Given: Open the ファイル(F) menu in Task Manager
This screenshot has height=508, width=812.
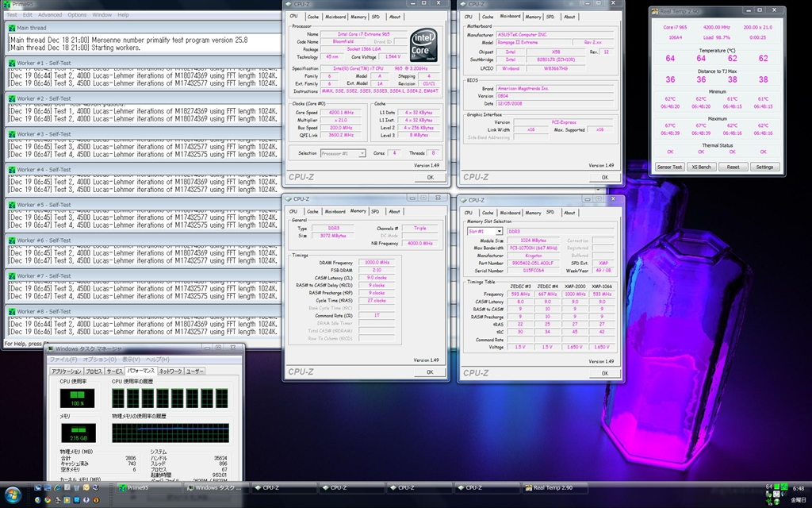Looking at the screenshot, I should [65, 360].
